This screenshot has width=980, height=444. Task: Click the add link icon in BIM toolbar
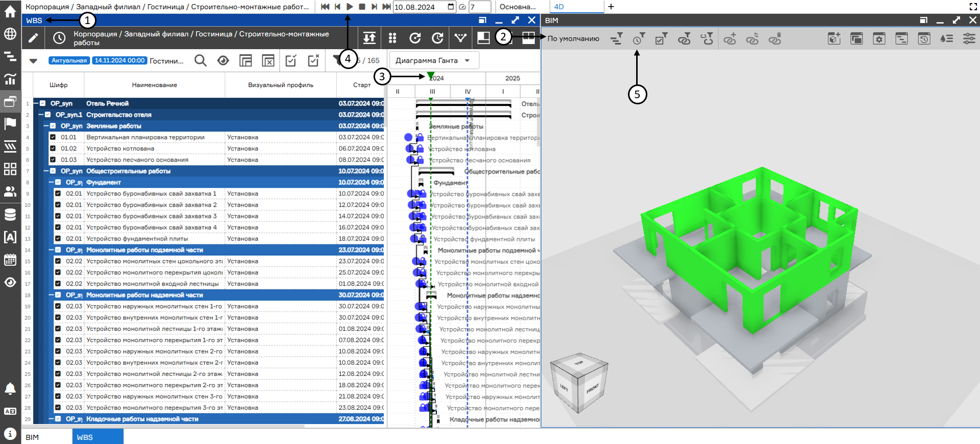tap(730, 38)
